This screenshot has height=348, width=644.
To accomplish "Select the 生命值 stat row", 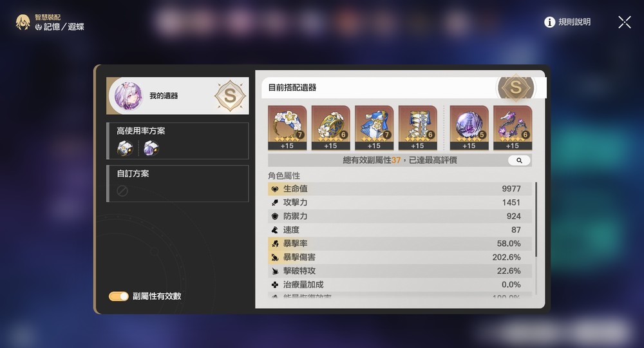I will [400, 189].
